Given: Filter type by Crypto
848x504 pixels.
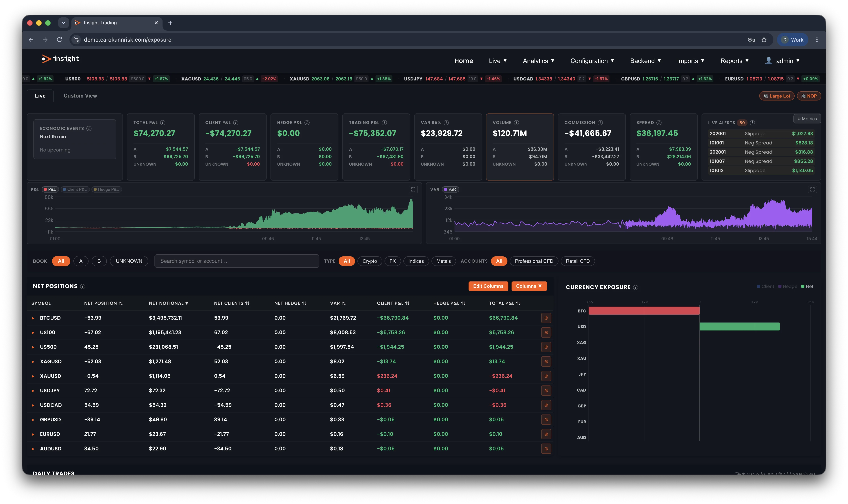Looking at the screenshot, I should (369, 261).
